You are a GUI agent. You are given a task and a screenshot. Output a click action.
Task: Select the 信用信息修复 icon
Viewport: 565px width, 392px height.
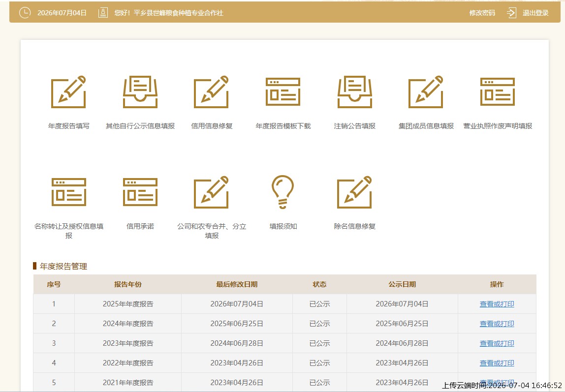[x=212, y=92]
